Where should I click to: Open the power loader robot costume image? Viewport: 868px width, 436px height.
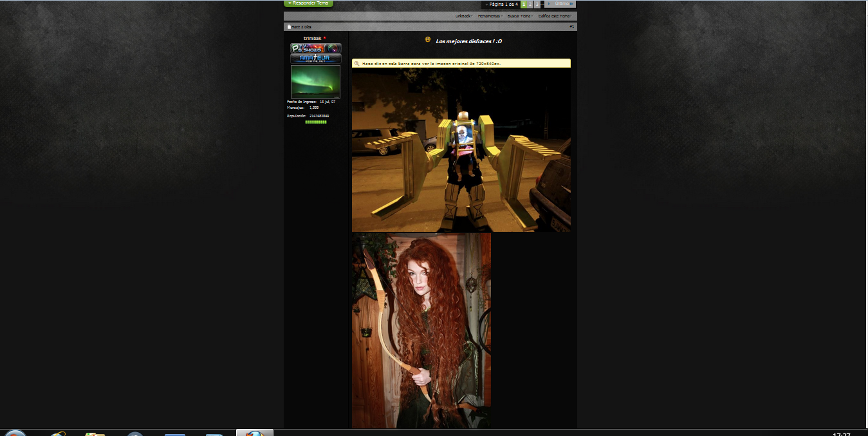pyautogui.click(x=461, y=150)
